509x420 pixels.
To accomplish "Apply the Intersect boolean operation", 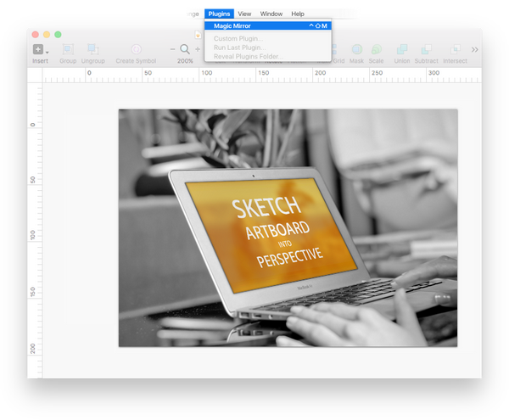I will click(x=455, y=49).
